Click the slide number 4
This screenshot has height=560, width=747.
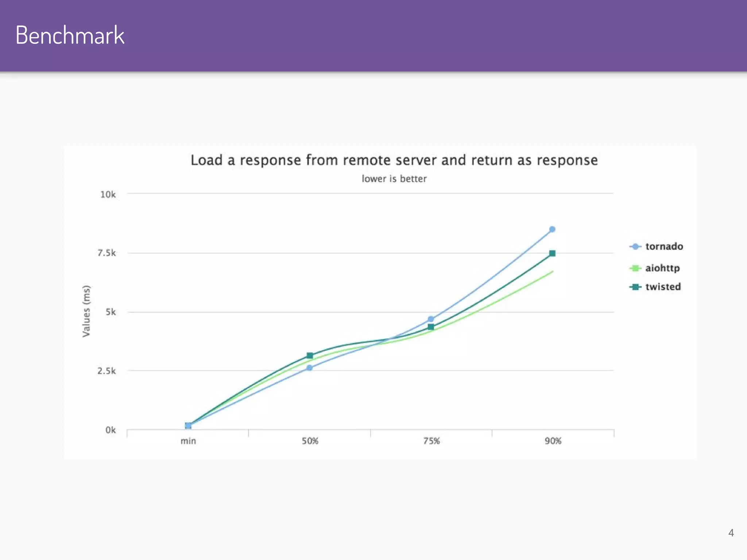[731, 533]
